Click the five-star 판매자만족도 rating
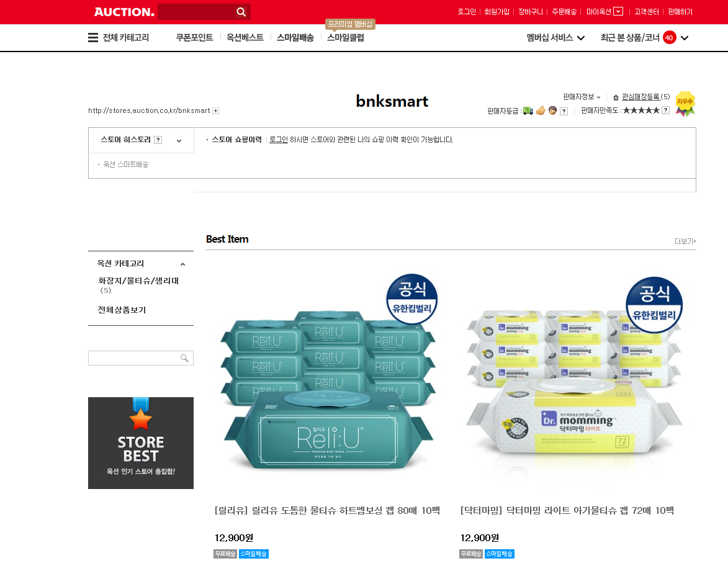Image resolution: width=728 pixels, height=566 pixels. [641, 110]
